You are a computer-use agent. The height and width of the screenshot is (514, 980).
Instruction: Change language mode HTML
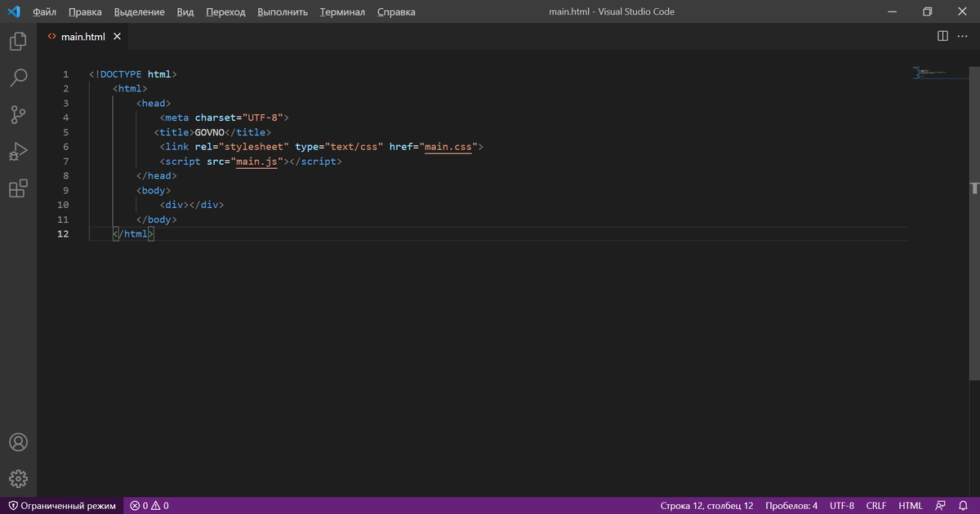point(911,506)
